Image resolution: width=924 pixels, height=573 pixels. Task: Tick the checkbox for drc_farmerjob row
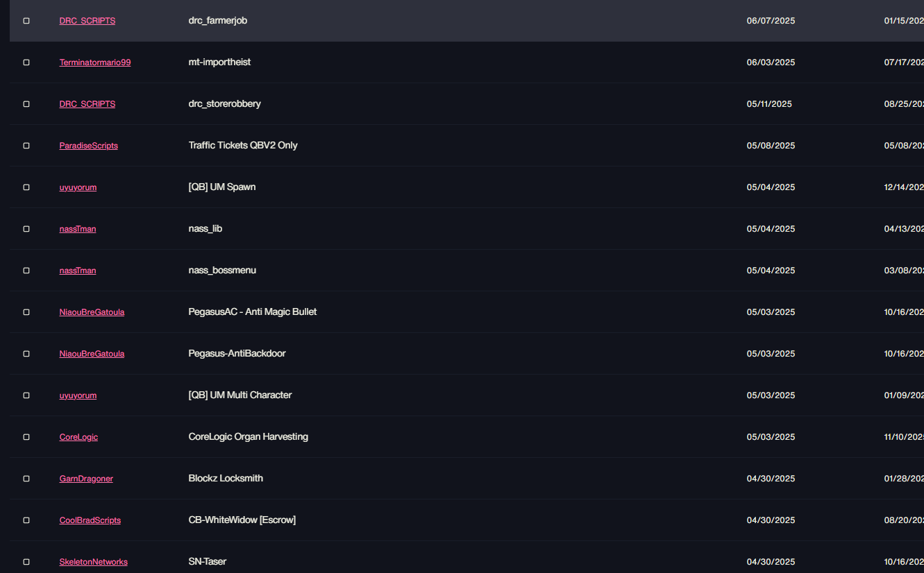[x=26, y=21]
